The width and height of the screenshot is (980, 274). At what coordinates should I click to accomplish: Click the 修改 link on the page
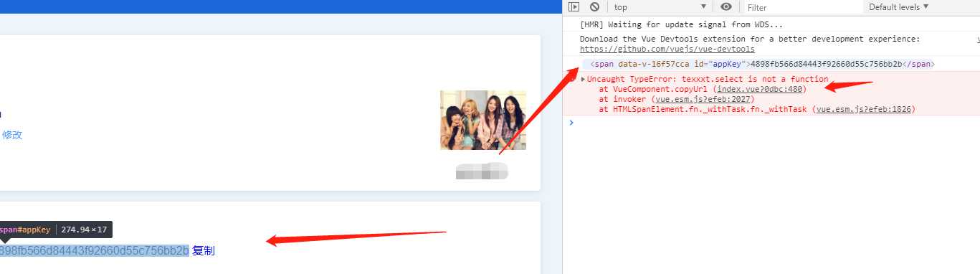(x=11, y=135)
